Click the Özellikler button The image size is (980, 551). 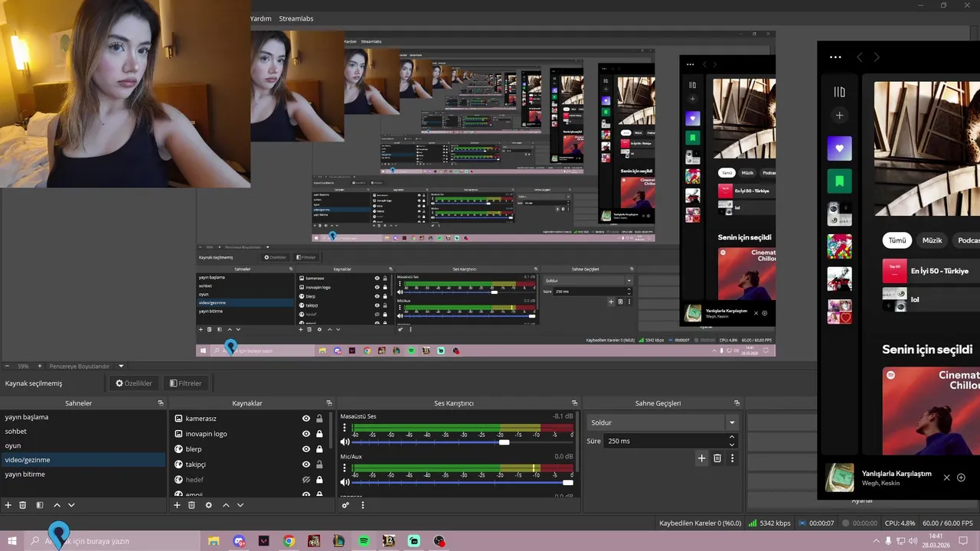click(134, 383)
